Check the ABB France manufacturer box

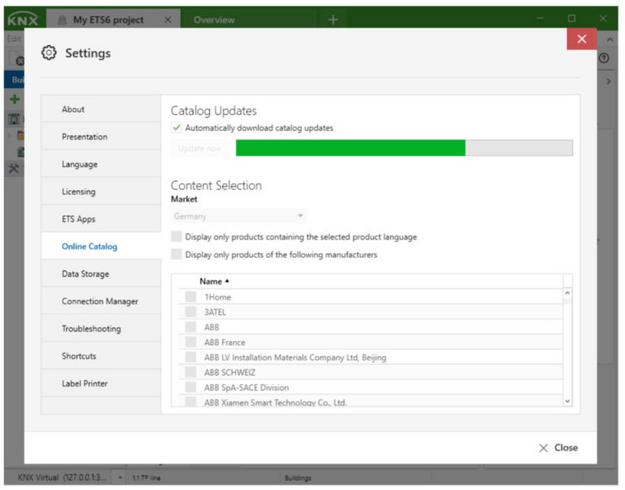(x=190, y=342)
